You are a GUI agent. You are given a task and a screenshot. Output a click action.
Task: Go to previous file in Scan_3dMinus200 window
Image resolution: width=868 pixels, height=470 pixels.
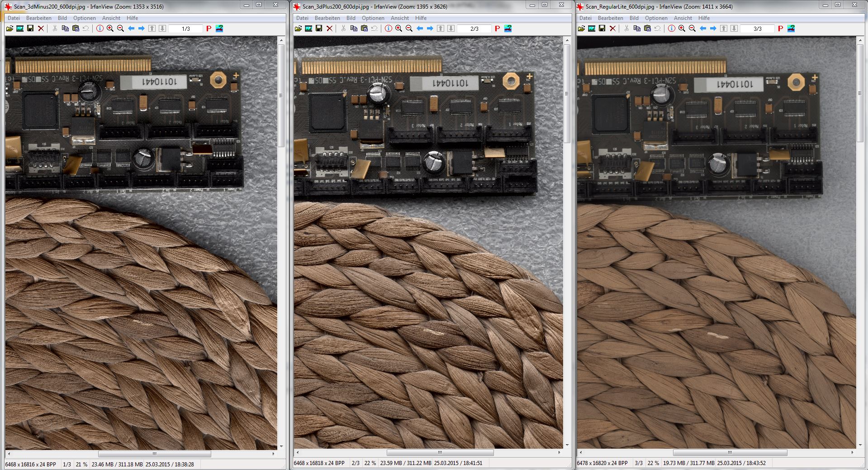click(131, 29)
